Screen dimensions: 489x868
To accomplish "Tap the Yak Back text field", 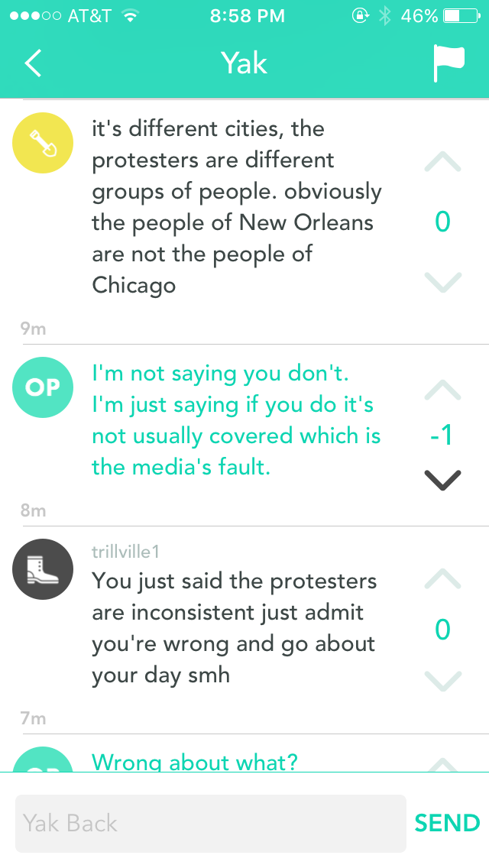I will 210,823.
